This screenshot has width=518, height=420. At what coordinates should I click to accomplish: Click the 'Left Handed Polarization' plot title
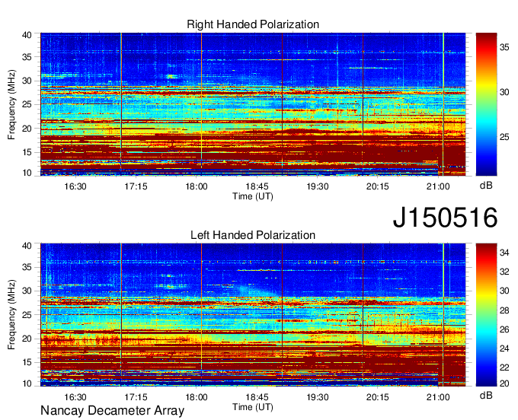[x=253, y=235]
